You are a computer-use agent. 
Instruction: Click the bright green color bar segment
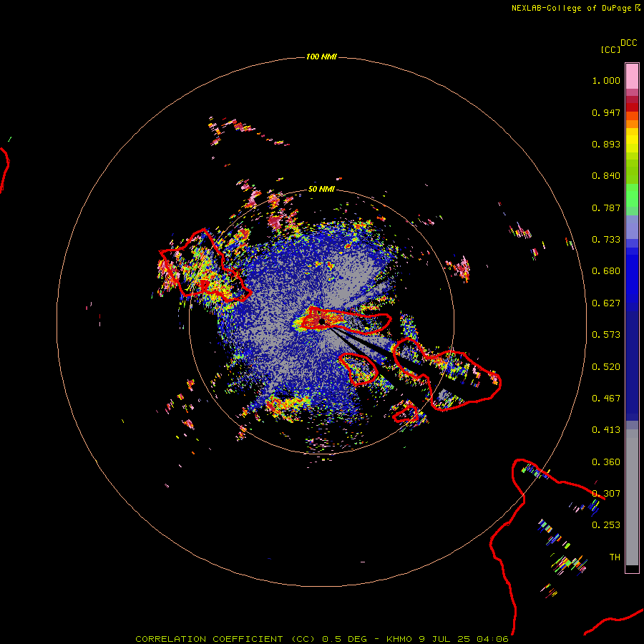coord(632,195)
